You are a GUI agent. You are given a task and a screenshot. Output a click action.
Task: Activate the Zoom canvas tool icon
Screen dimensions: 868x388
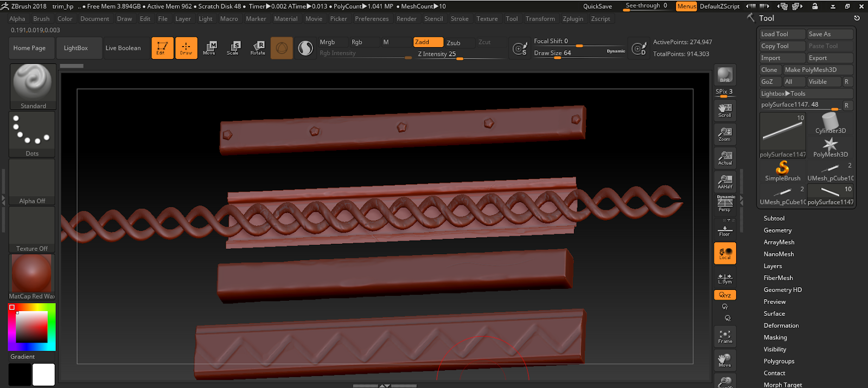(x=725, y=134)
